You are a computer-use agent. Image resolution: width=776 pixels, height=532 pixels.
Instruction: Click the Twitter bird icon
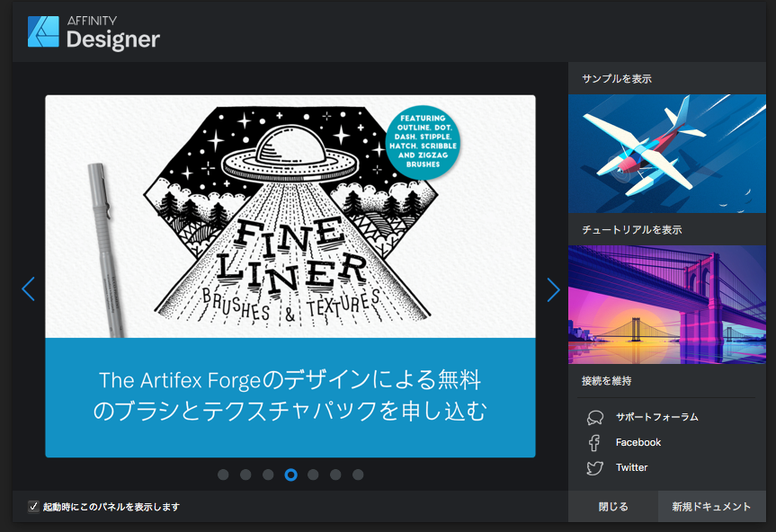594,467
